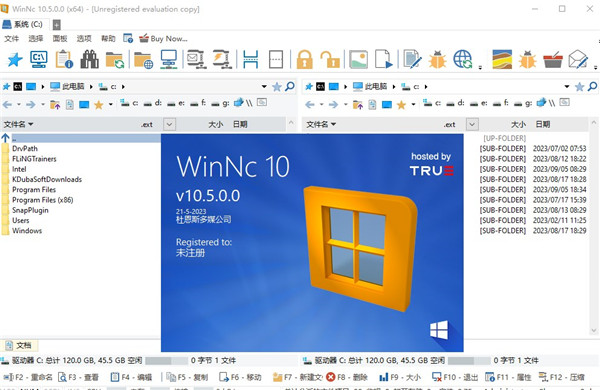This screenshot has width=600, height=390.
Task: Expand left panel favorites star dropdown arrow
Action: point(111,104)
